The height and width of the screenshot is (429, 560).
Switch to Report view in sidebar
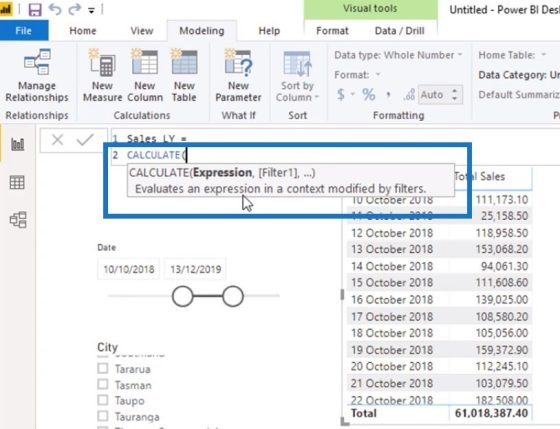(18, 144)
